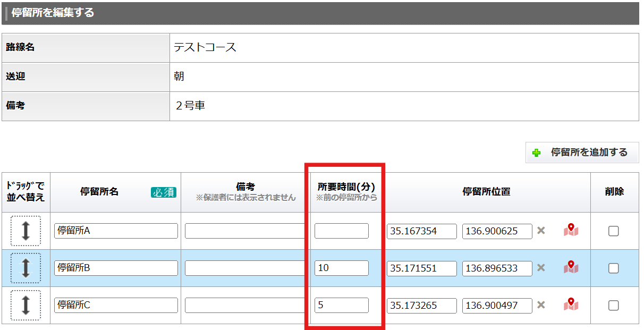Click the 備考 field for 停留所B
This screenshot has width=644, height=330.
[245, 268]
